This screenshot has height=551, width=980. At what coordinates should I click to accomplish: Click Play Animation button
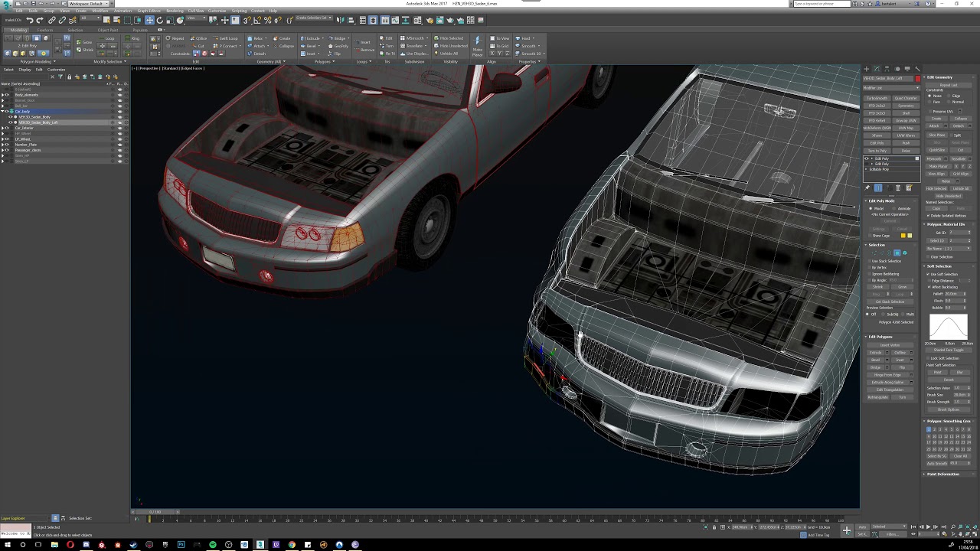pos(929,527)
